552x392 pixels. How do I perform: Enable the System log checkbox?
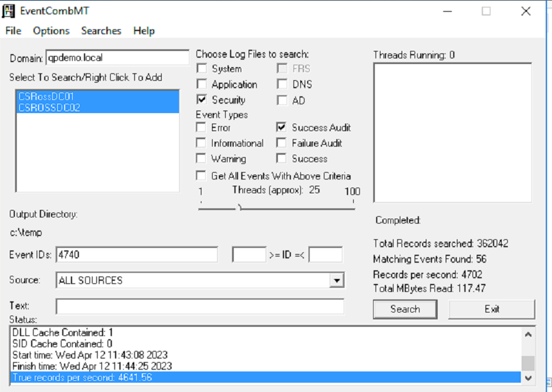tap(202, 68)
